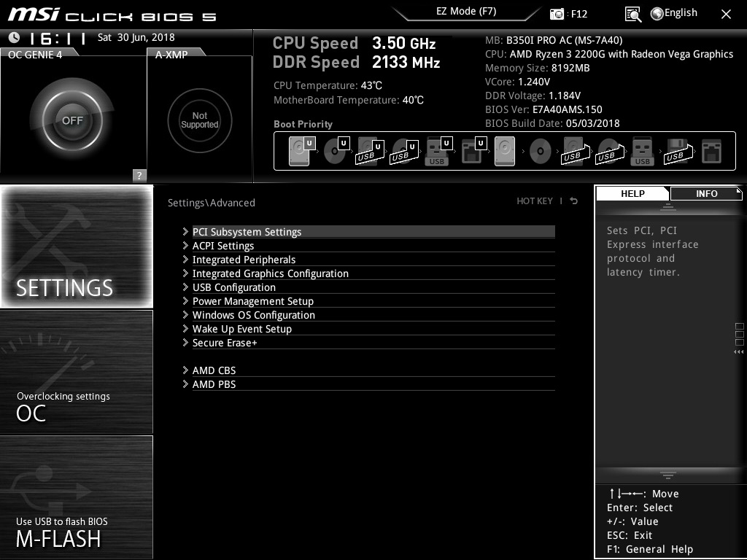747x560 pixels.
Task: Switch to the HELP tab
Action: pyautogui.click(x=632, y=193)
